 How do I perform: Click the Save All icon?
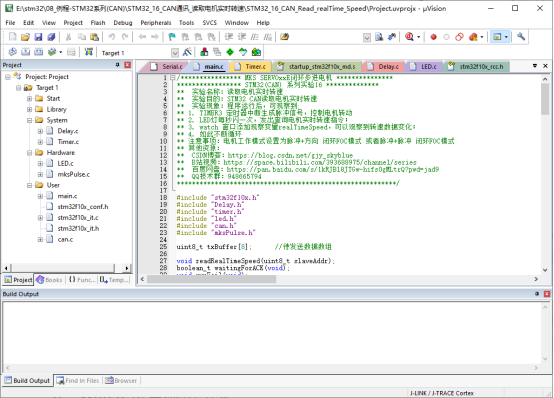51,37
